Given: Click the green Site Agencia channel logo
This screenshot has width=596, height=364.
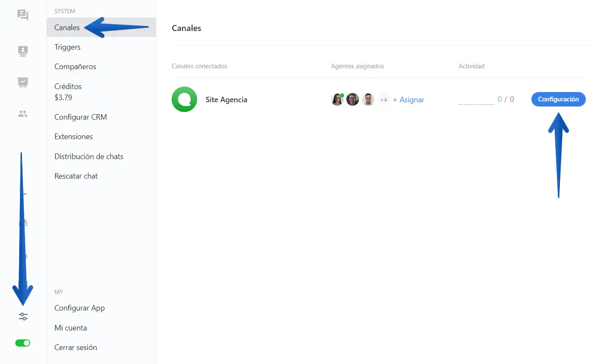Looking at the screenshot, I should (x=184, y=99).
